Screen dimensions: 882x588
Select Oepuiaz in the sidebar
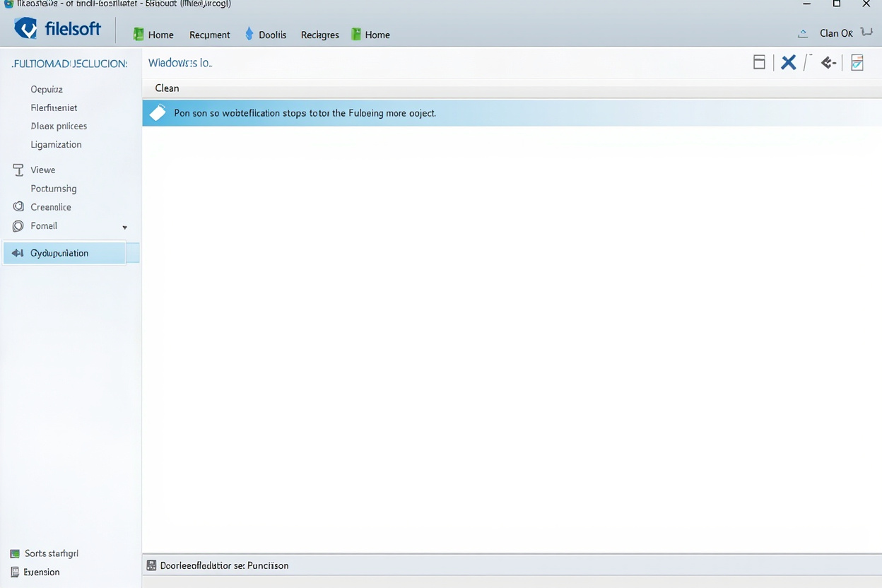click(x=47, y=89)
